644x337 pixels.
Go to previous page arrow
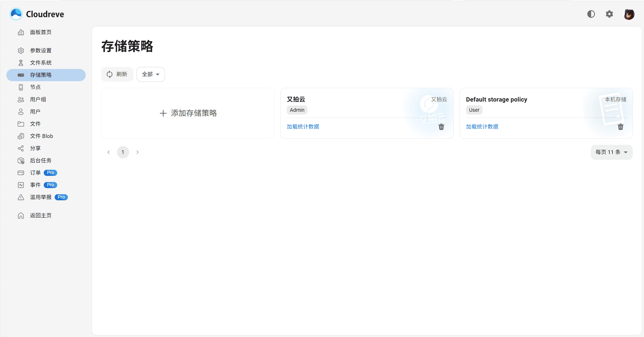pyautogui.click(x=109, y=152)
